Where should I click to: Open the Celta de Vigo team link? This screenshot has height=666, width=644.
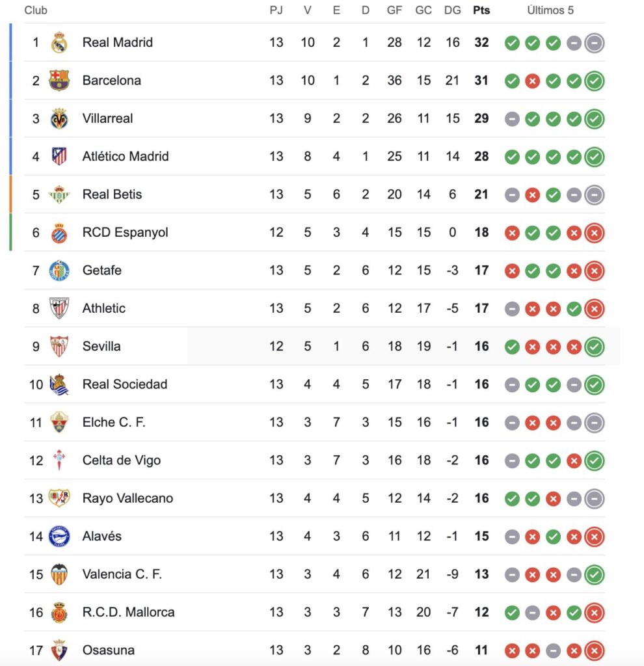point(121,460)
